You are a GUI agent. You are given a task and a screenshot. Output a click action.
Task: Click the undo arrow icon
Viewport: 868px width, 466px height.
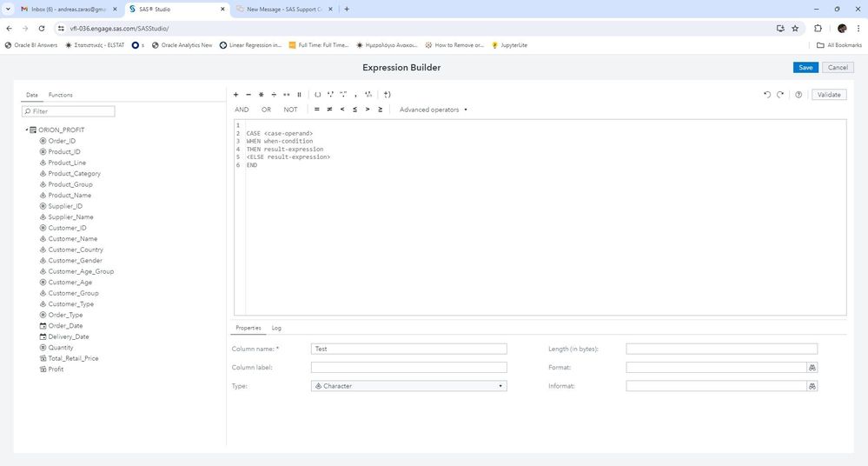click(x=767, y=95)
